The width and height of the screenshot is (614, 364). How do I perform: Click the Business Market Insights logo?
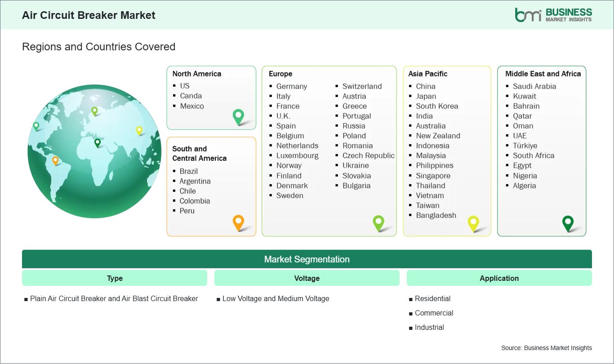[x=554, y=14]
